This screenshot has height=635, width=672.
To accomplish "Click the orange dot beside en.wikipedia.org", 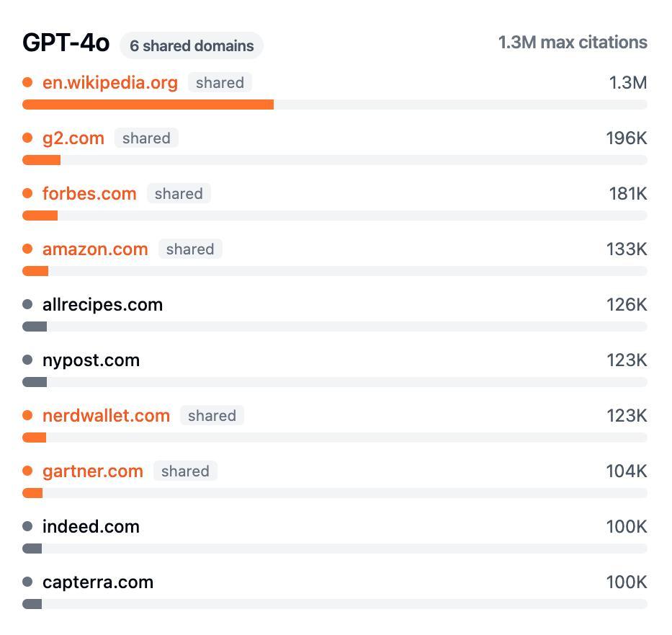I will click(27, 83).
